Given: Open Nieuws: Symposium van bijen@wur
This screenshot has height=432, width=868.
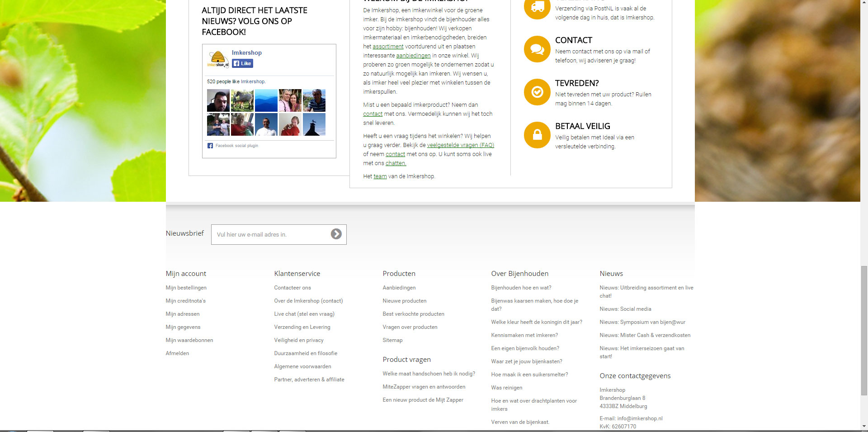Looking at the screenshot, I should [642, 322].
